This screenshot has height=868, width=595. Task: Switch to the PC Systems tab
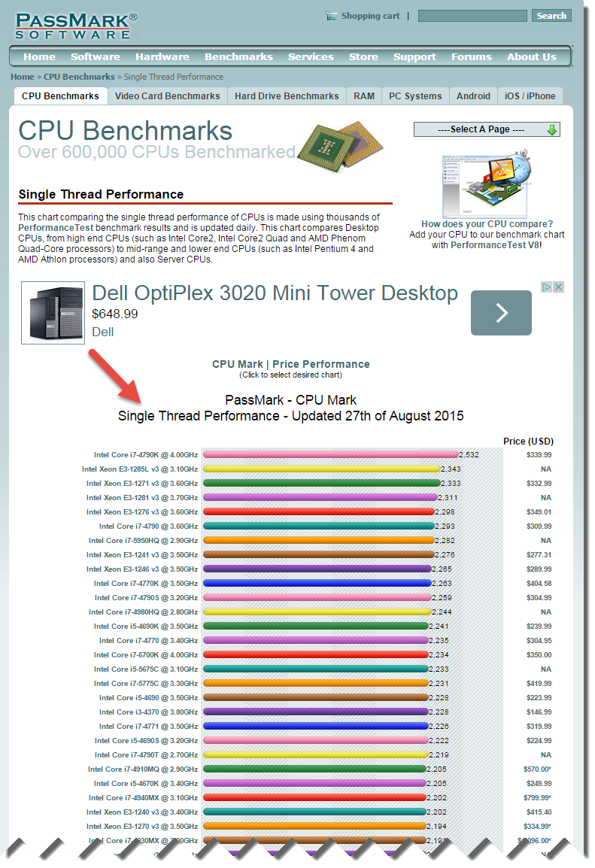click(415, 96)
